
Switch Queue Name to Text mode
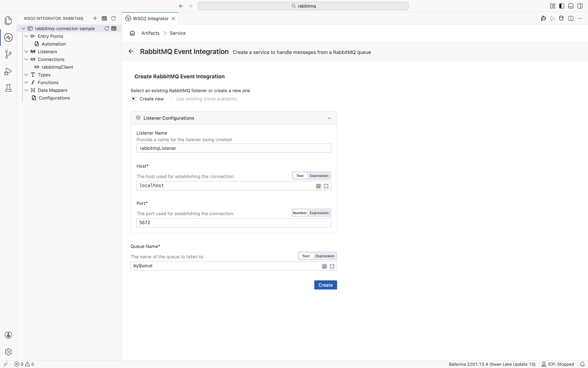(x=306, y=256)
